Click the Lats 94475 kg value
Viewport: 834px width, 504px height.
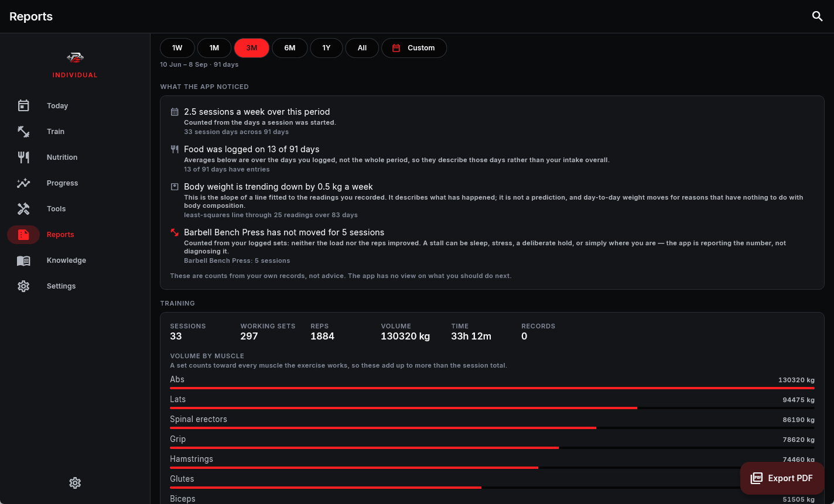[x=798, y=400]
